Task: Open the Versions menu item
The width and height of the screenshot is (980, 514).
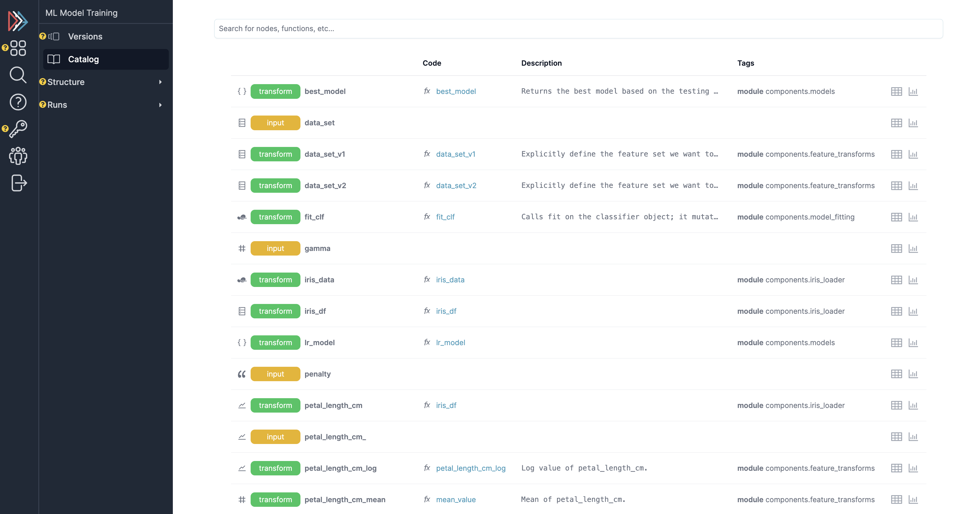Action: 85,37
